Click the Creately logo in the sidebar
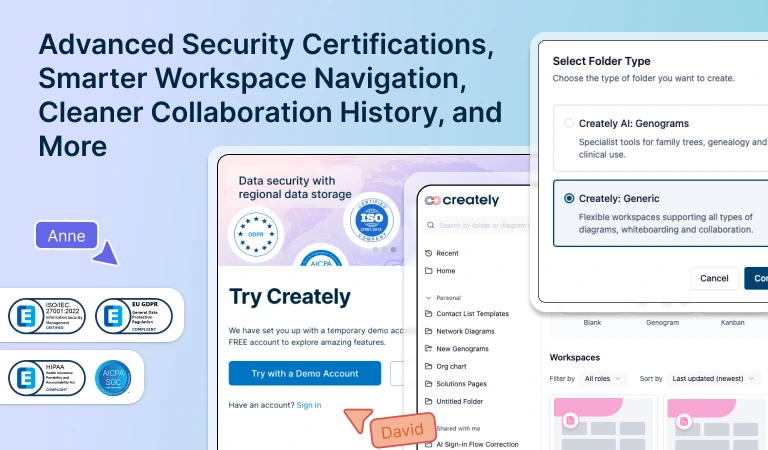This screenshot has width=768, height=450. click(x=461, y=200)
